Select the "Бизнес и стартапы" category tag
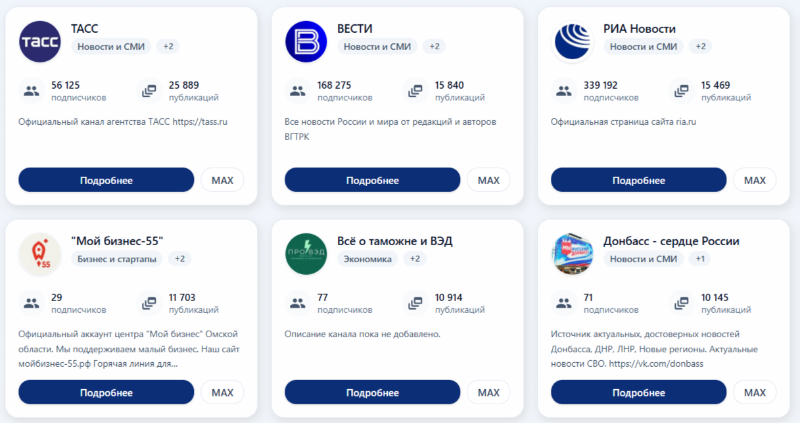Screen dimensions: 800x423 118,258
